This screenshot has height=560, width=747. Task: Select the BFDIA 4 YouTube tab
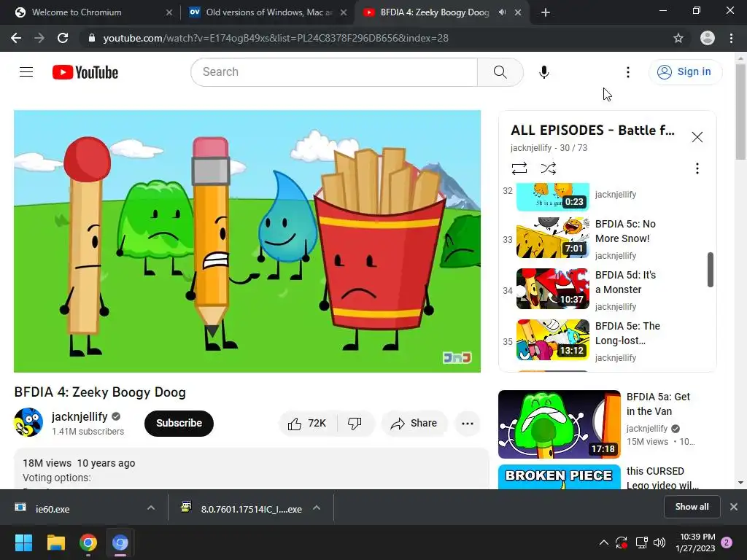(x=433, y=12)
